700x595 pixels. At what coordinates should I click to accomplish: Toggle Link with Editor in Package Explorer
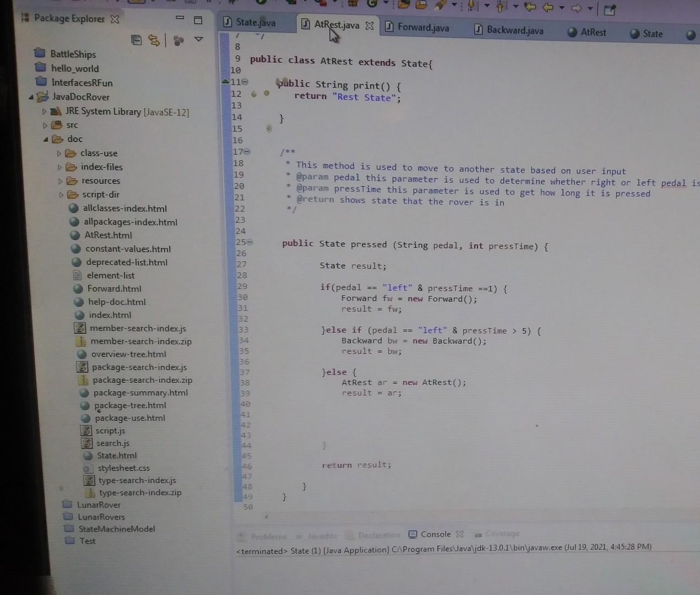point(154,39)
